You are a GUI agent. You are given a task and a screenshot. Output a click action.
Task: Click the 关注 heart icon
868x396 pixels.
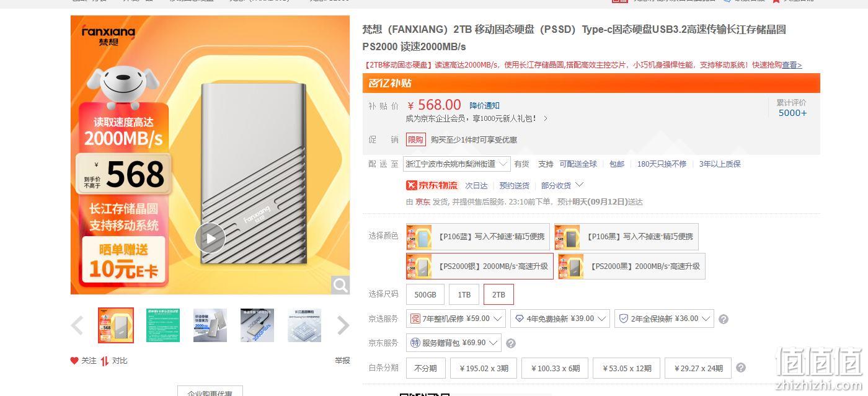pyautogui.click(x=74, y=361)
